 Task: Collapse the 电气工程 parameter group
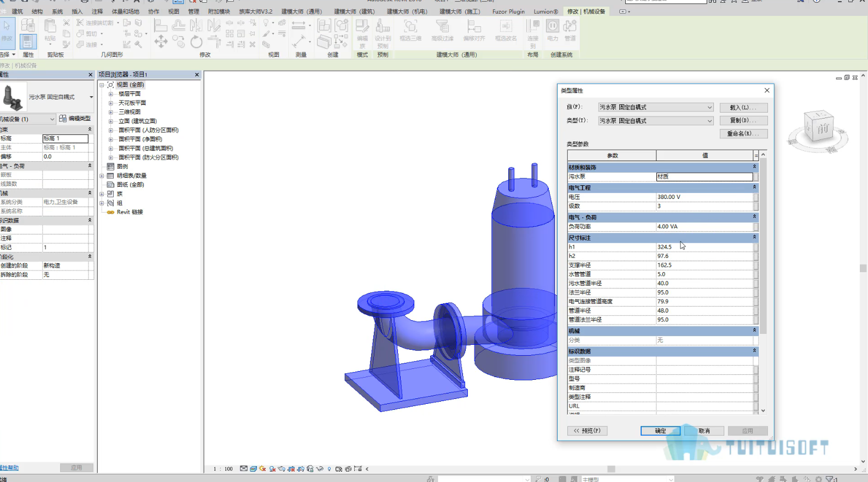(754, 187)
